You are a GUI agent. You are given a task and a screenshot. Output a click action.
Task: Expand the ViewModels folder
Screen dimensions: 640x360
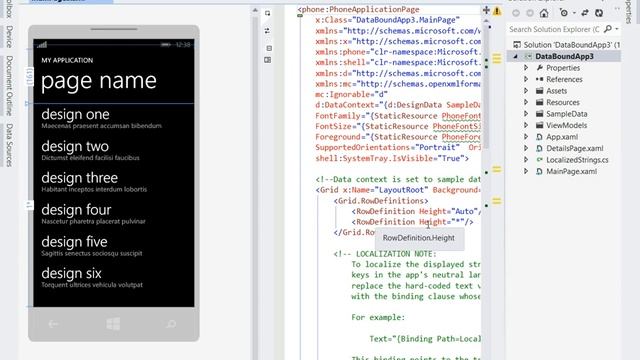526,125
